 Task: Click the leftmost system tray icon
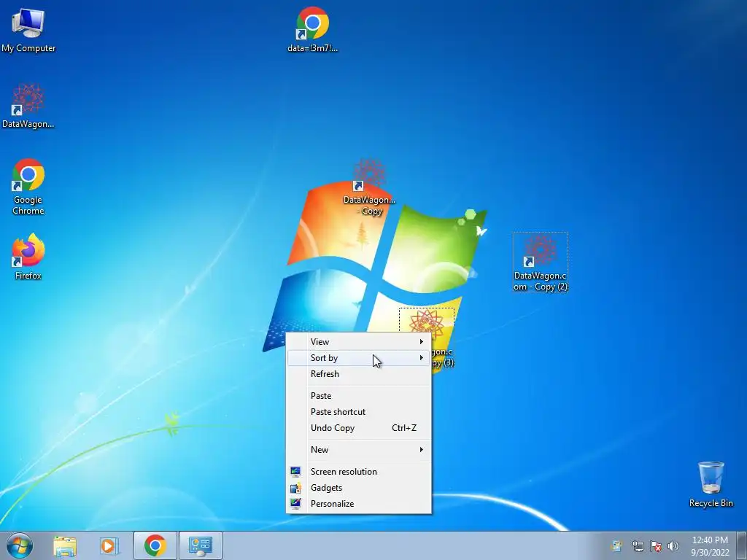[616, 546]
